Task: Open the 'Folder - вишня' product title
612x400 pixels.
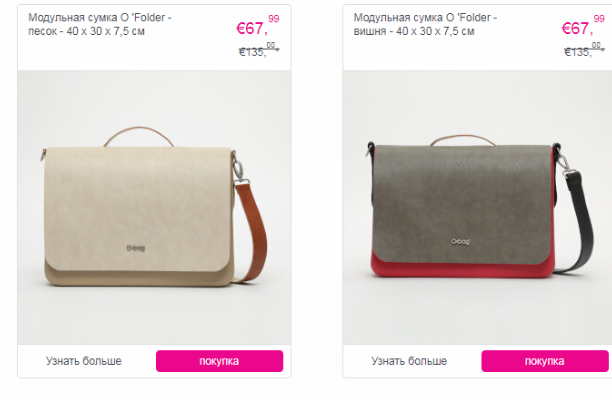Action: 425,24
